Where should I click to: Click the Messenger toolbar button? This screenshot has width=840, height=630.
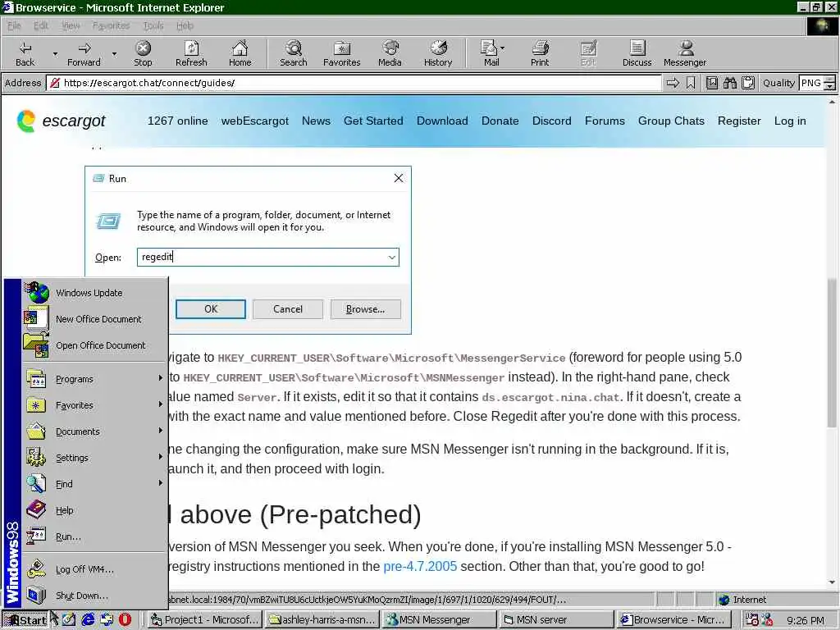tap(685, 53)
